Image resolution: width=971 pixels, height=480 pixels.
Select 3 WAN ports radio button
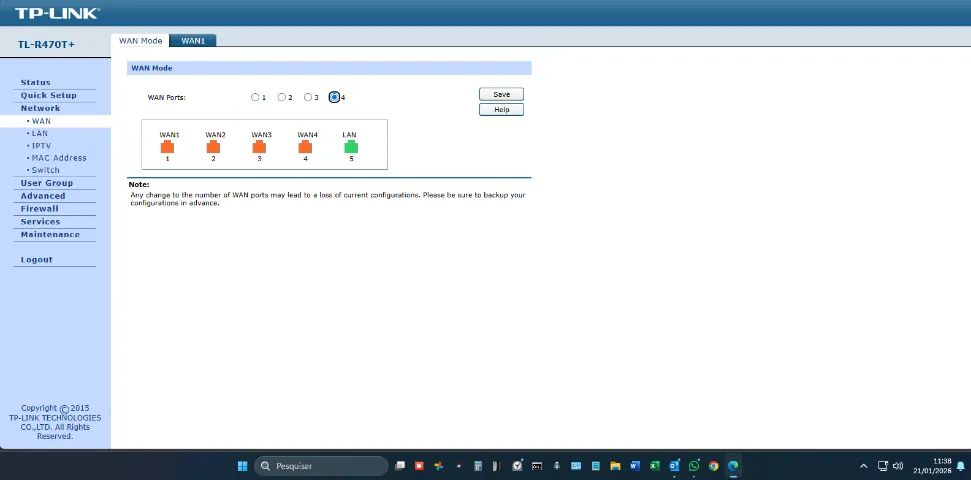coord(308,97)
